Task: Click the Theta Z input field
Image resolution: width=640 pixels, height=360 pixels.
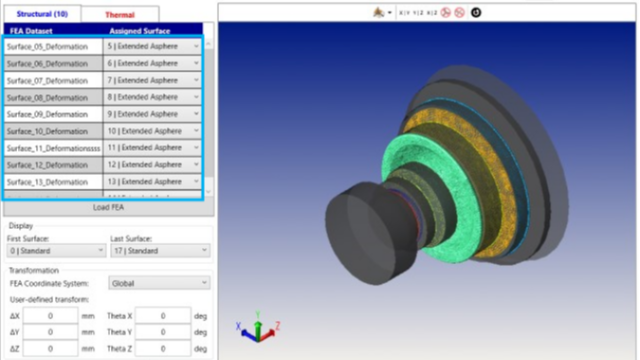Action: [163, 349]
